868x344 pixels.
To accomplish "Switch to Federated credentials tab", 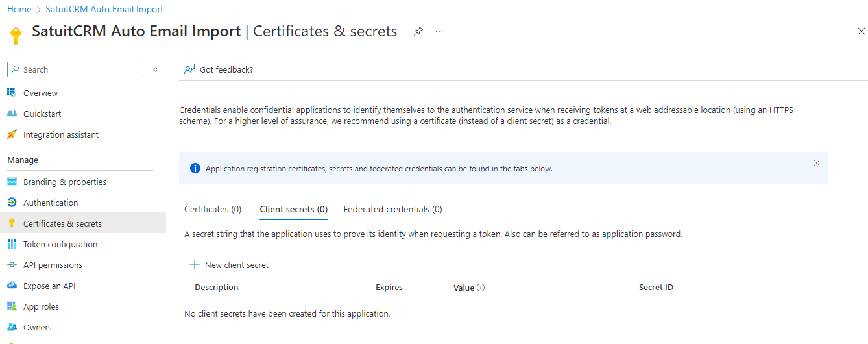I will (392, 209).
